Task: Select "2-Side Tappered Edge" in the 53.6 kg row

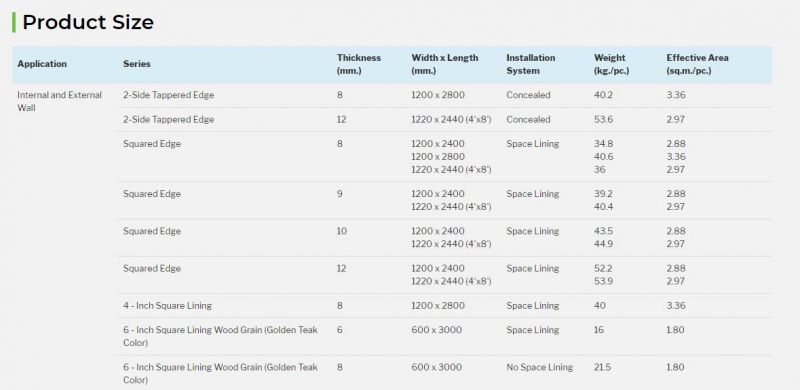Action: click(x=168, y=119)
